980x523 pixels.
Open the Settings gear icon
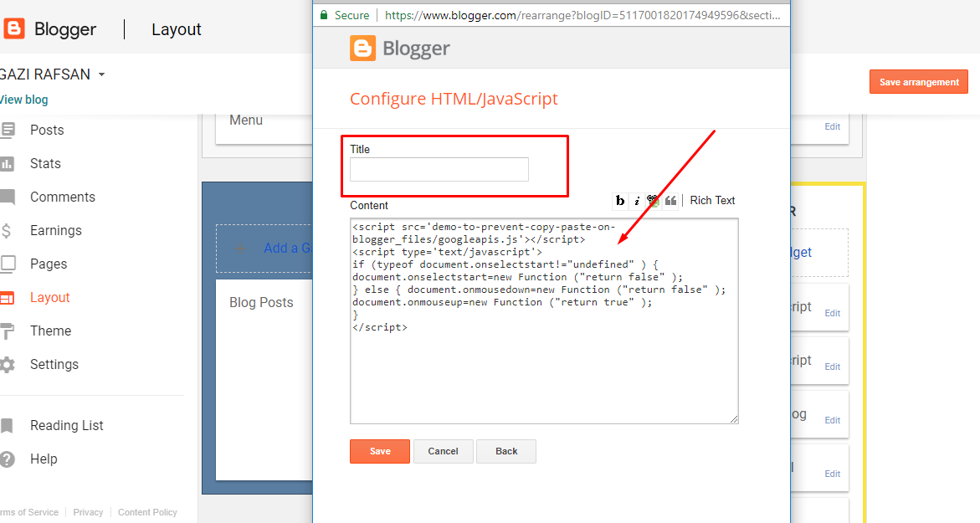pyautogui.click(x=7, y=364)
